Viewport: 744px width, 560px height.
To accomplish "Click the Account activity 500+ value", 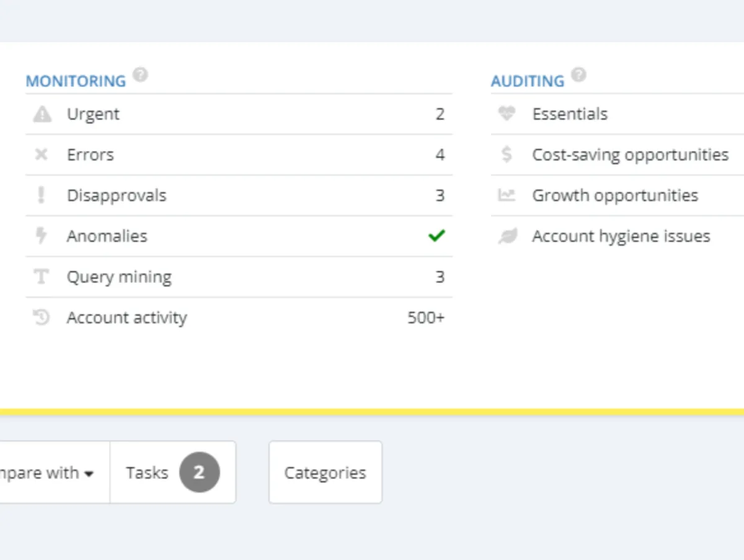I will [426, 318].
